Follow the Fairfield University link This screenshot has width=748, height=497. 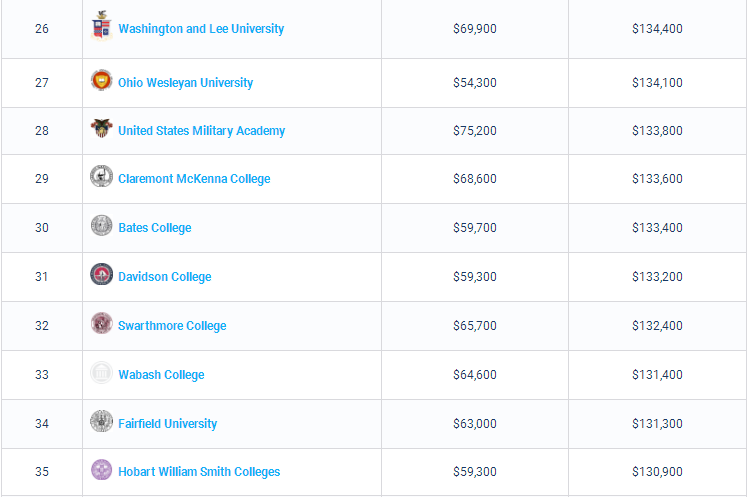(167, 424)
